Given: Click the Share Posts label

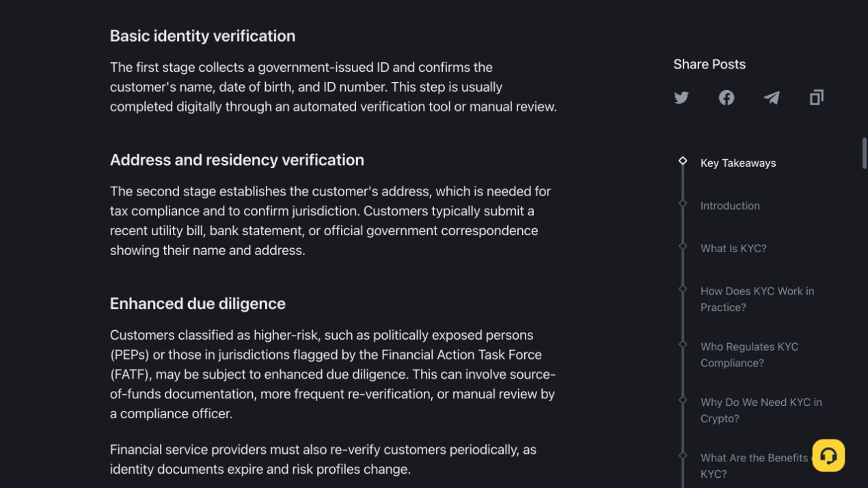Looking at the screenshot, I should (709, 64).
